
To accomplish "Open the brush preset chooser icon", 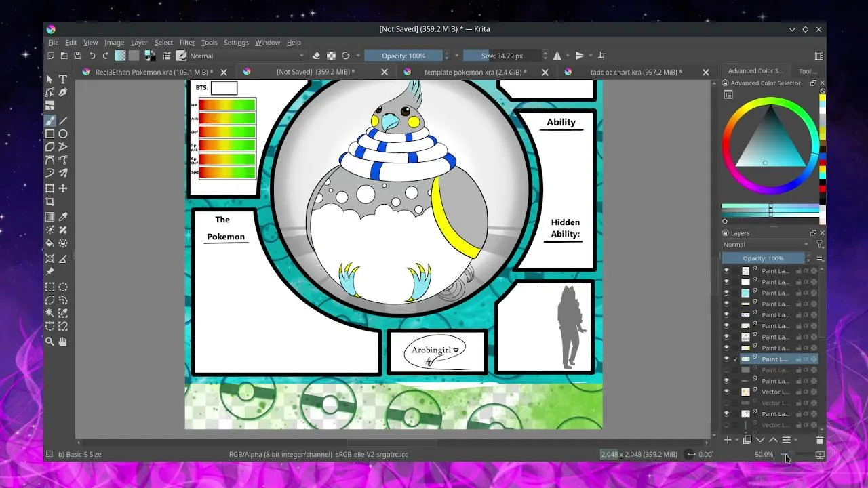I will (x=182, y=56).
